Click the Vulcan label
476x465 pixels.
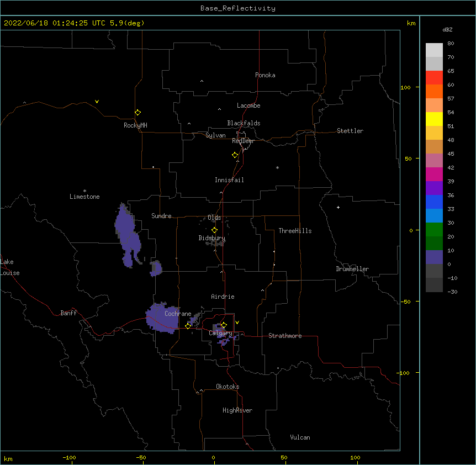coord(300,437)
